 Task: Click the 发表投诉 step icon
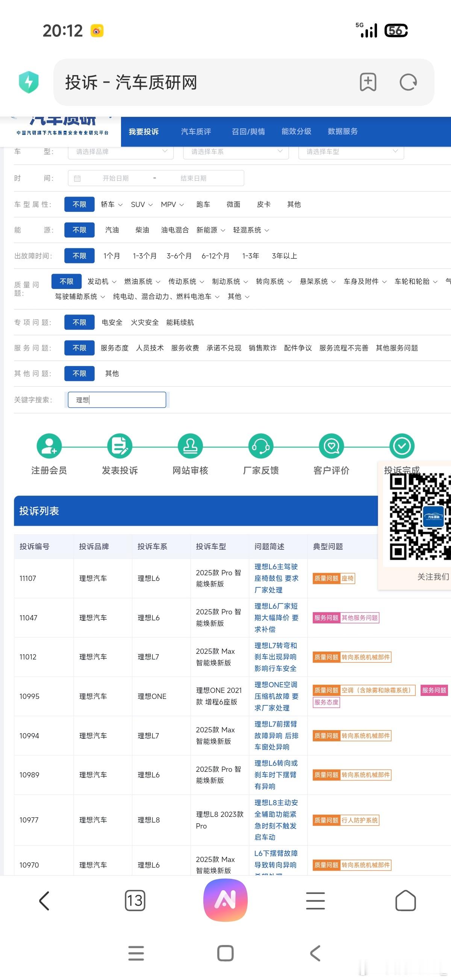[120, 446]
